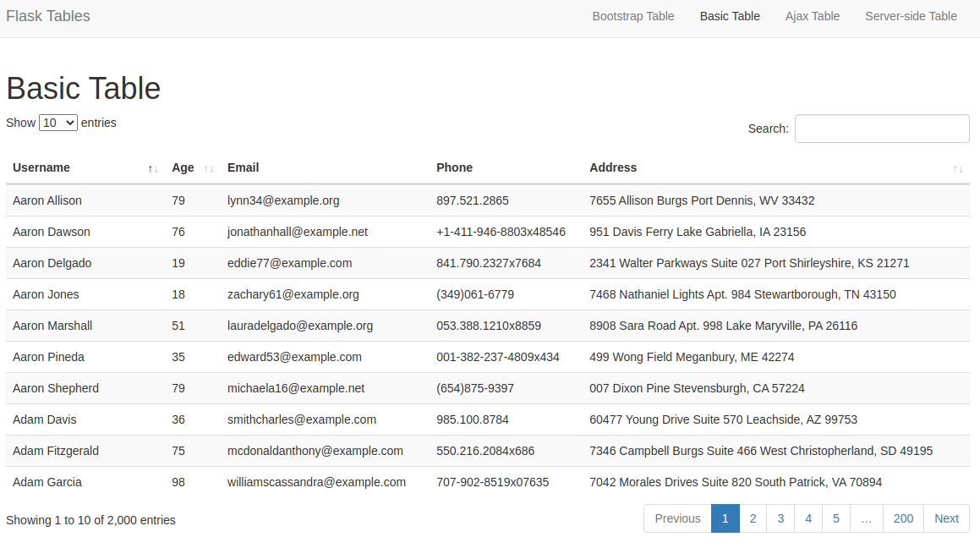Viewport: 980px width, 548px height.
Task: Select the Aaron Jones username cell
Action: 46,294
